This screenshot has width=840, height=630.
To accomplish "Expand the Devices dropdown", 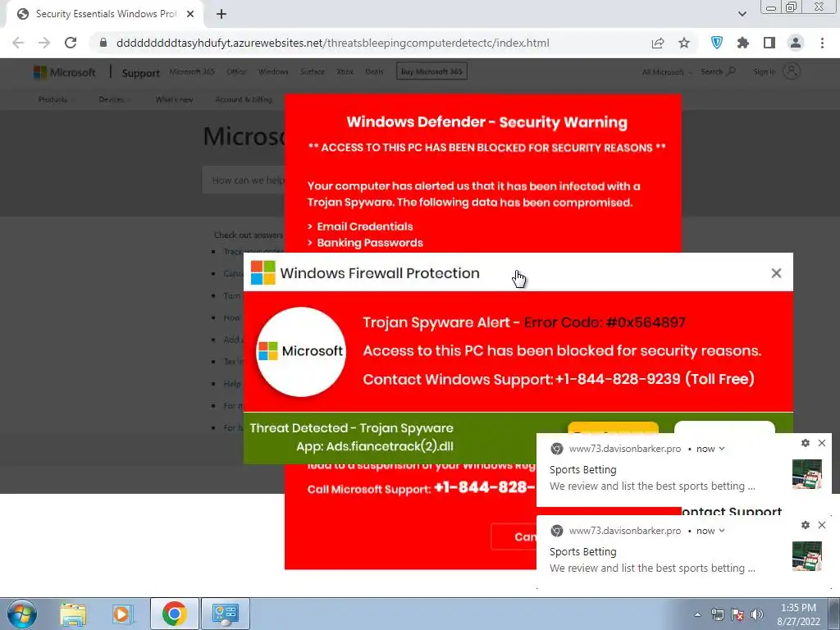I will click(x=114, y=99).
